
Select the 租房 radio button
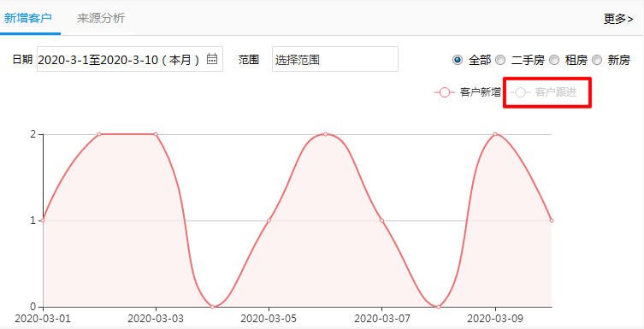tap(554, 60)
